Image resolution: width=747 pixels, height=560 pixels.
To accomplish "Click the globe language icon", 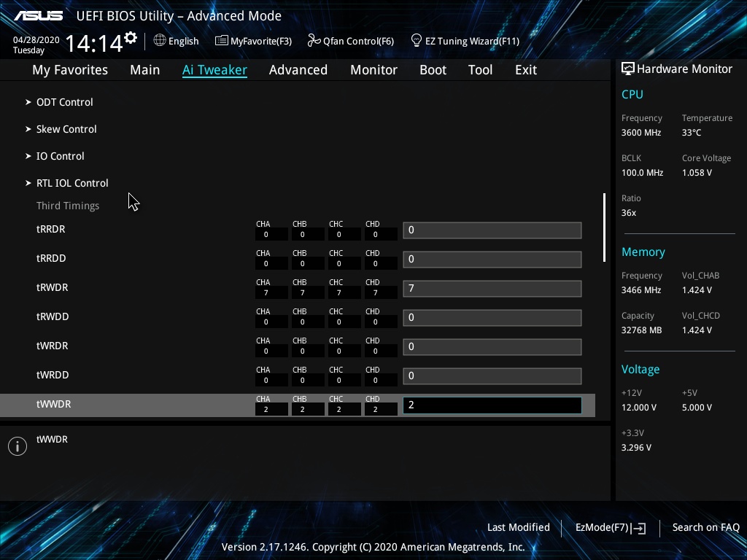I will pos(160,41).
